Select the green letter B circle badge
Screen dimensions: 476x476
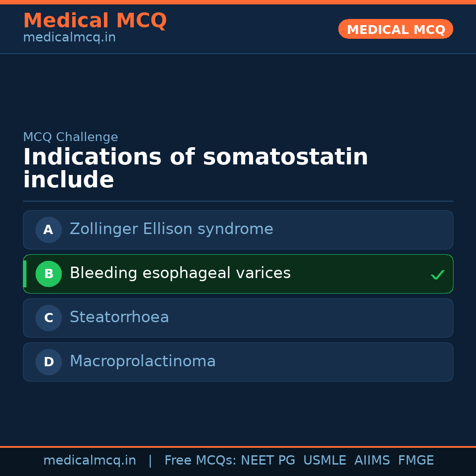(48, 274)
